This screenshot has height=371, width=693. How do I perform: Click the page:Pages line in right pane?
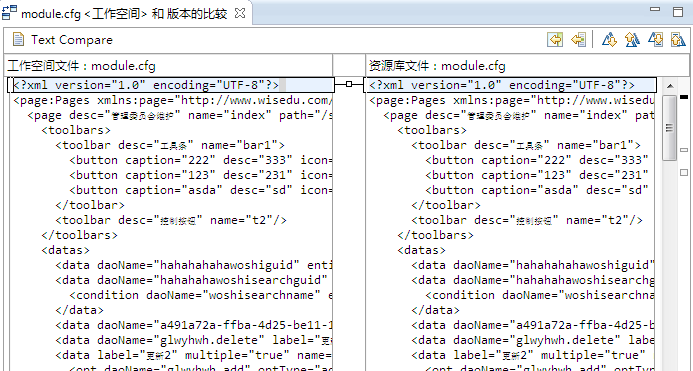512,100
